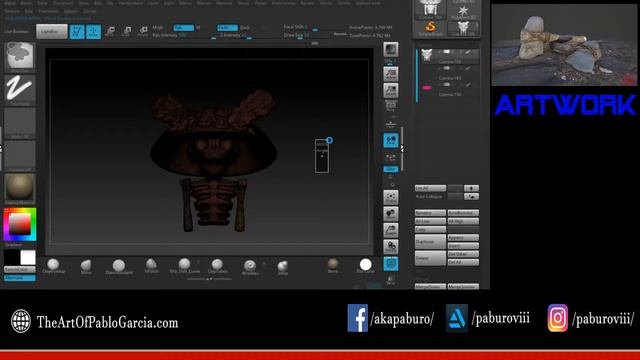Viewport: 640px width, 360px height.
Task: Click the Delete subtool button
Action: (x=430, y=258)
